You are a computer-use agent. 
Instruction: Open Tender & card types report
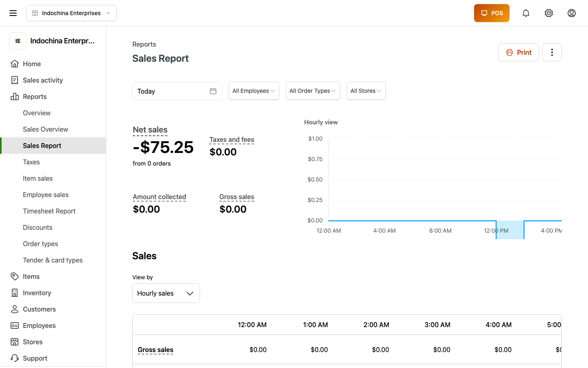[x=53, y=260]
